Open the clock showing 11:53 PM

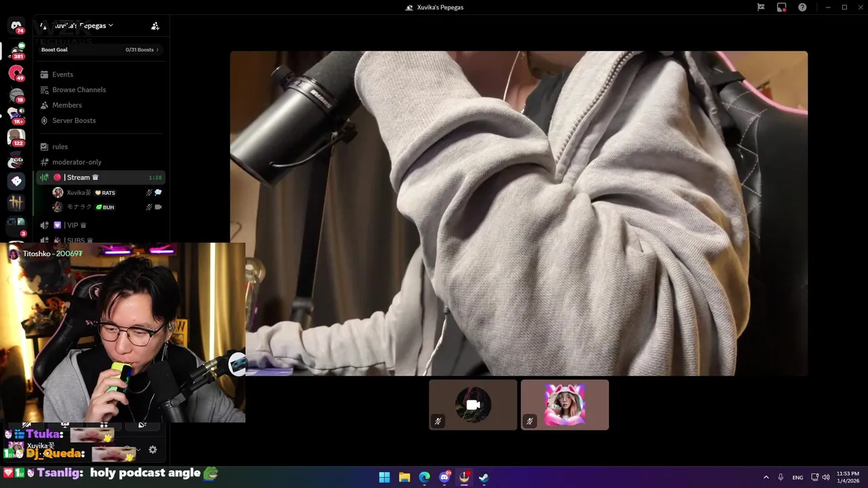[848, 477]
